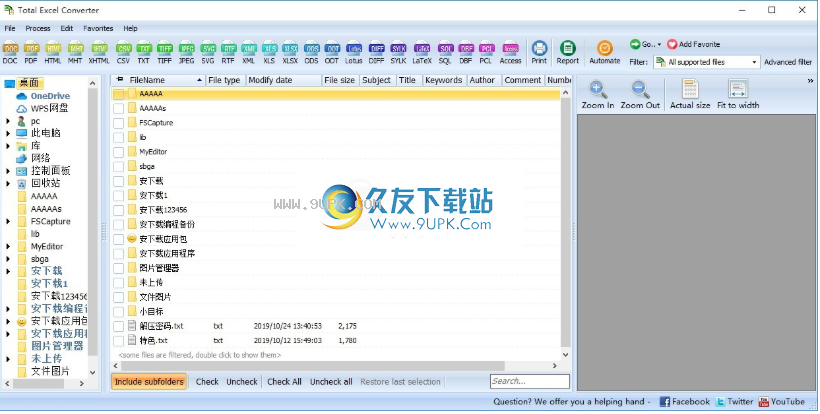The image size is (820, 414).
Task: Open the Print tool
Action: coord(539,52)
